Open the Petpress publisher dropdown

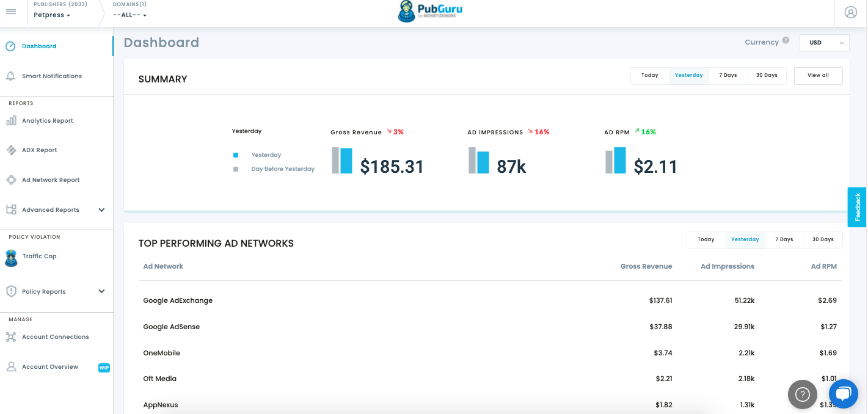(52, 15)
